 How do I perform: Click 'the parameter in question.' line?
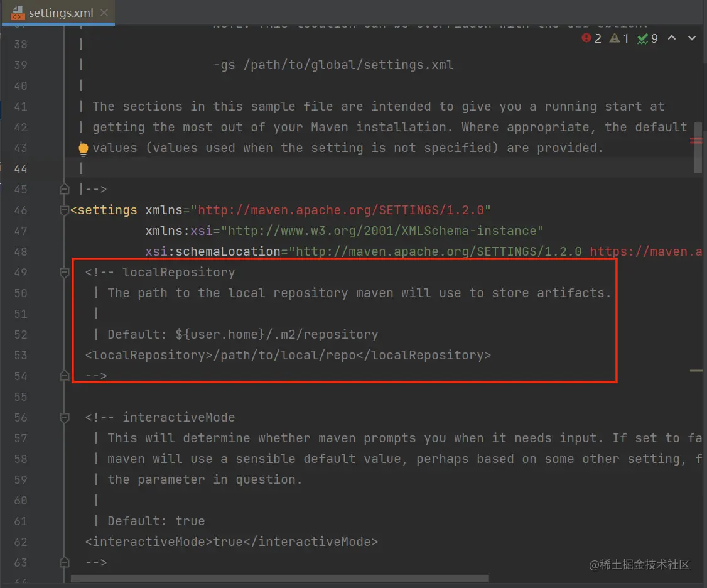click(205, 480)
